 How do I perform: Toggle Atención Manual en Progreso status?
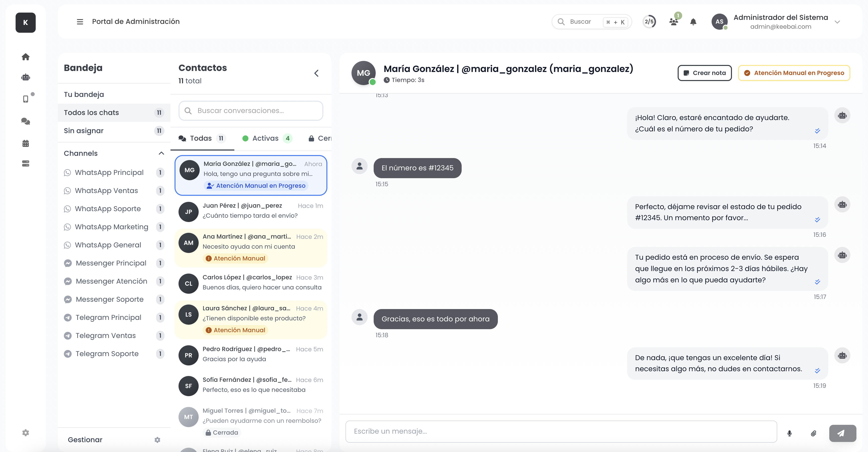[x=794, y=73]
